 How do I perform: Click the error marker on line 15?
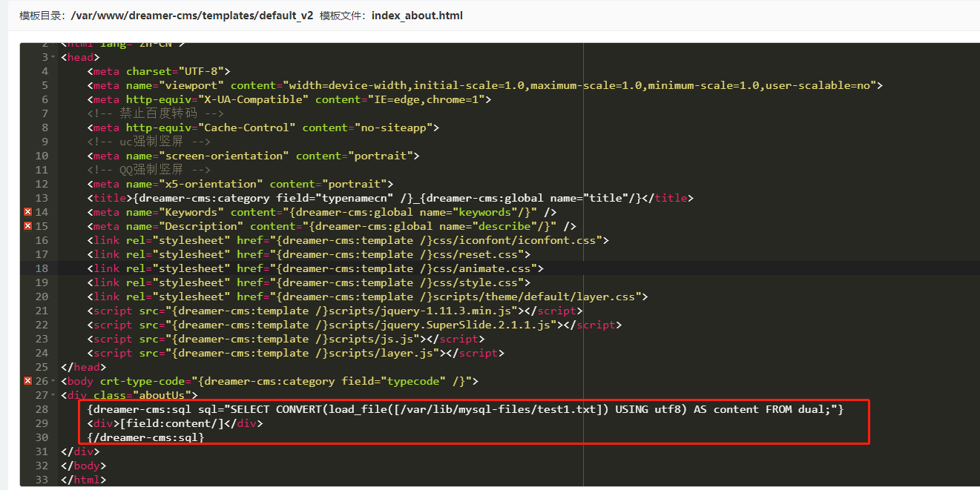[x=28, y=226]
